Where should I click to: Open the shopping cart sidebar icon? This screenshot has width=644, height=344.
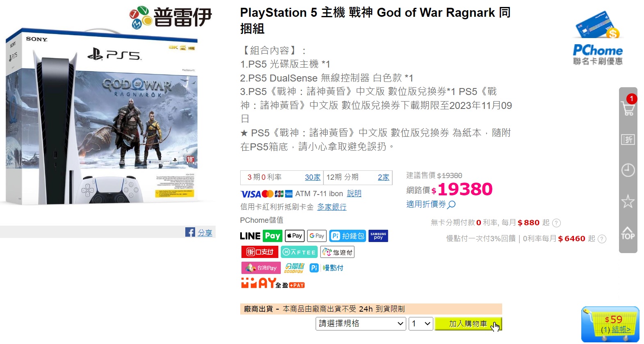628,109
